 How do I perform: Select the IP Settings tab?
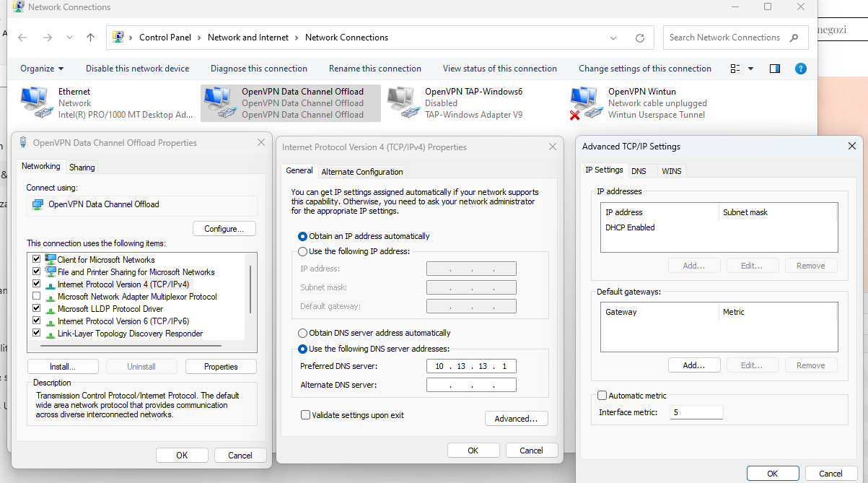tap(604, 170)
